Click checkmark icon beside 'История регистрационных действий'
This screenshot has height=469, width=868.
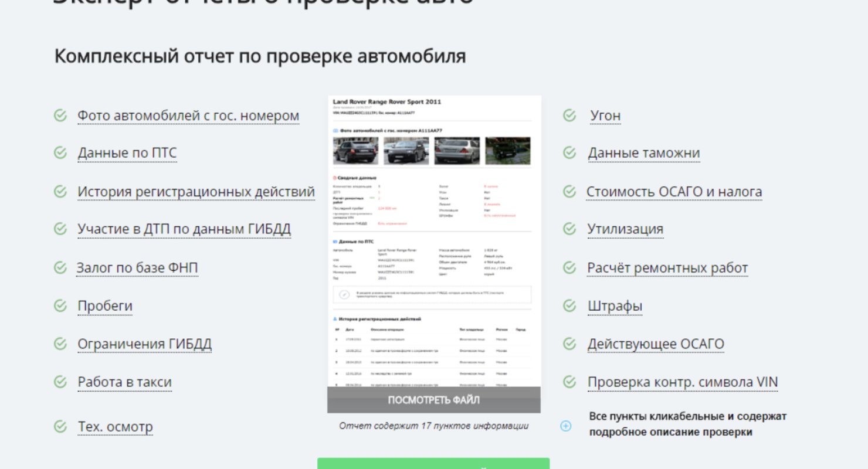(60, 191)
